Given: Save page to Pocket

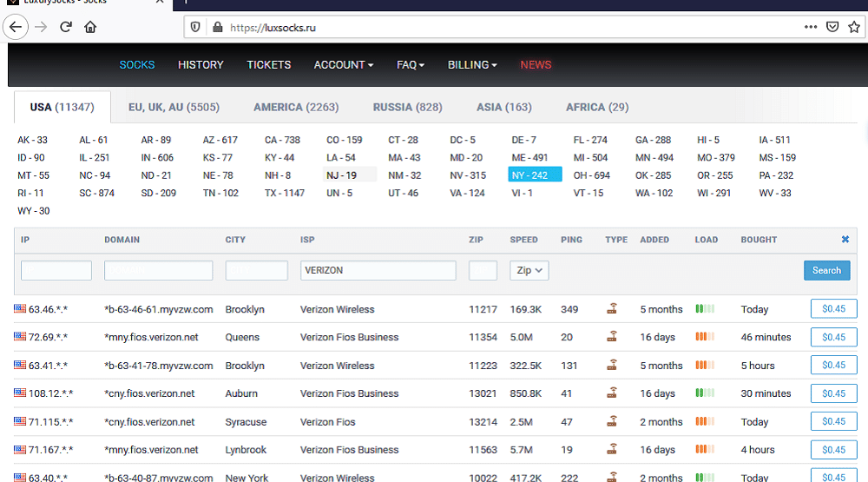Looking at the screenshot, I should pyautogui.click(x=832, y=27).
